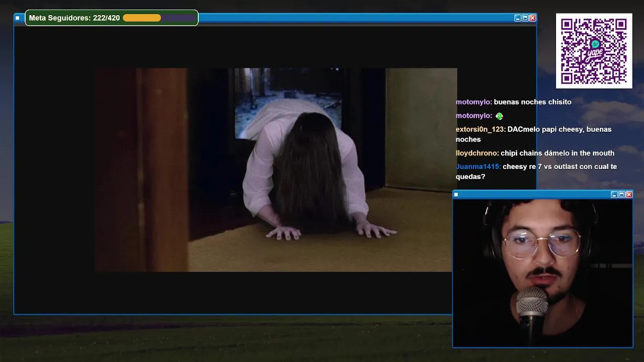This screenshot has height=362, width=644.
Task: Maximize the main video window
Action: click(525, 18)
